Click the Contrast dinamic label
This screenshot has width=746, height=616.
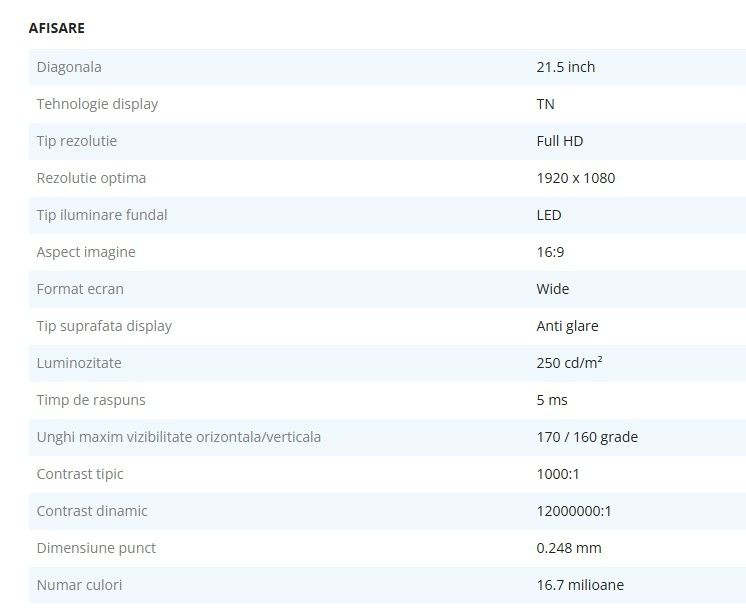pos(92,511)
